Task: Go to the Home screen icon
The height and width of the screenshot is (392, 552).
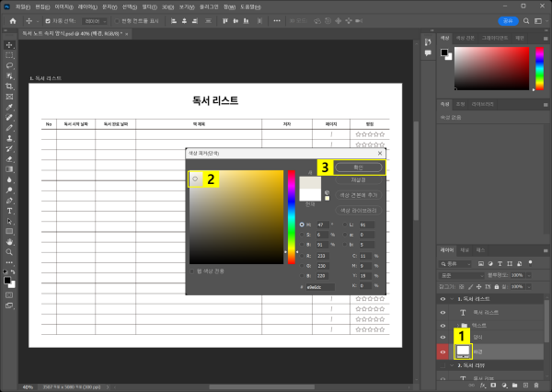Action: [13, 21]
